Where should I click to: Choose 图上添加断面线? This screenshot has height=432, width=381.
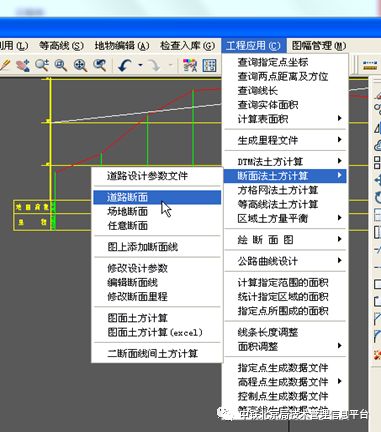tap(157, 247)
